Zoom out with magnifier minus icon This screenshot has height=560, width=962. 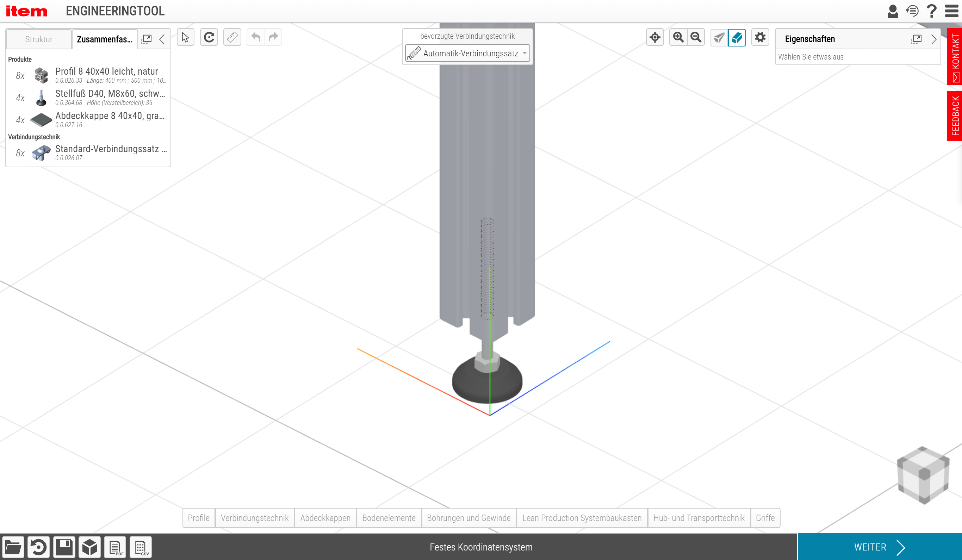tap(696, 37)
